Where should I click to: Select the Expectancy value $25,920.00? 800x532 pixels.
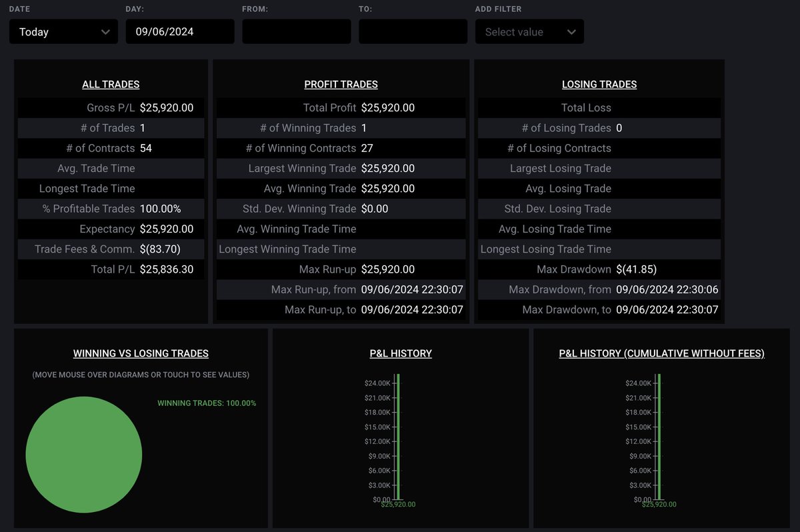167,229
